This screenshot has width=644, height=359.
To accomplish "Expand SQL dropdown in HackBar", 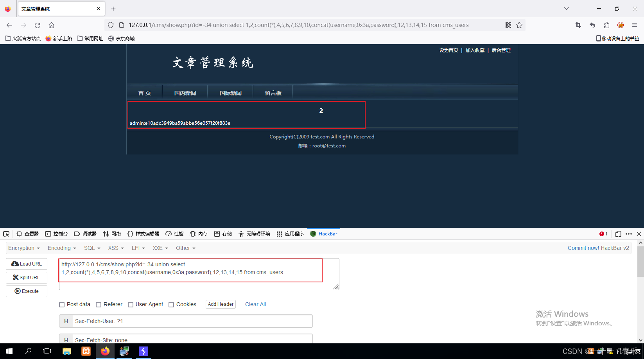I will coord(92,248).
